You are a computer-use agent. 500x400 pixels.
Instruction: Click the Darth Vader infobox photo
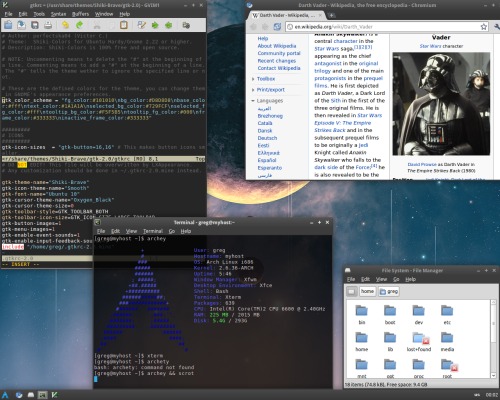(x=441, y=104)
